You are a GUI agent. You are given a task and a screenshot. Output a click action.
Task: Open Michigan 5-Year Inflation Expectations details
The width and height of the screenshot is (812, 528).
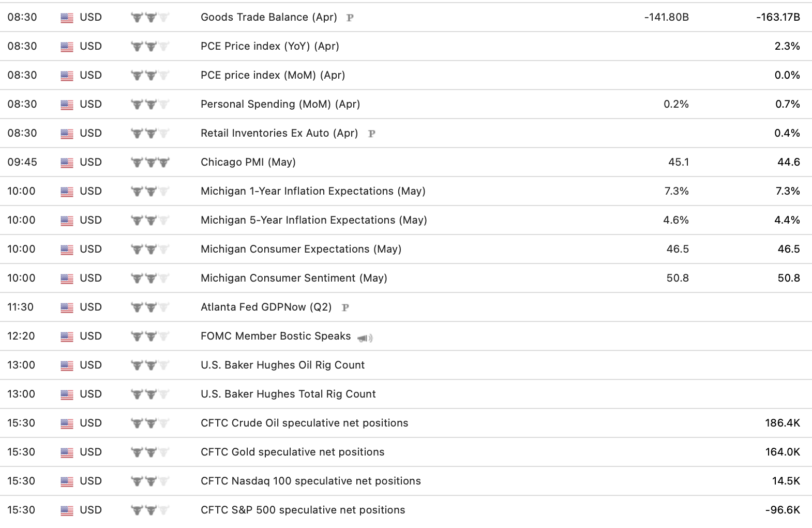pyautogui.click(x=313, y=220)
